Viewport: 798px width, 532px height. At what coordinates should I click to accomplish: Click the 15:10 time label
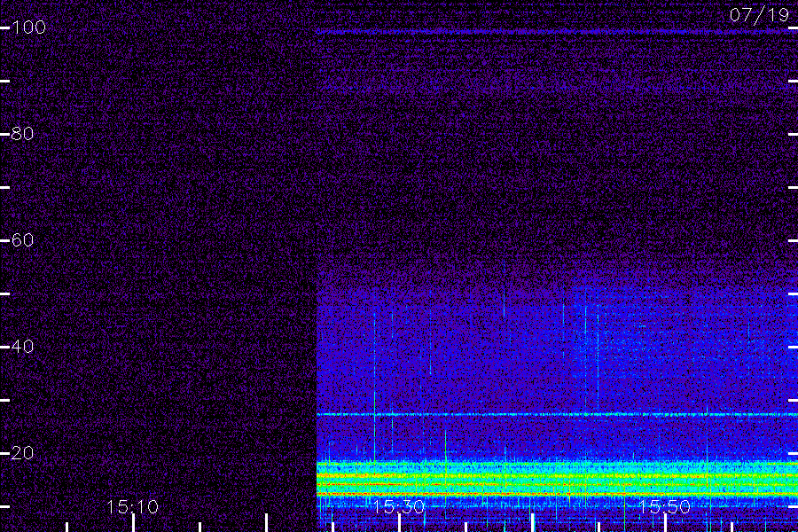tap(132, 507)
